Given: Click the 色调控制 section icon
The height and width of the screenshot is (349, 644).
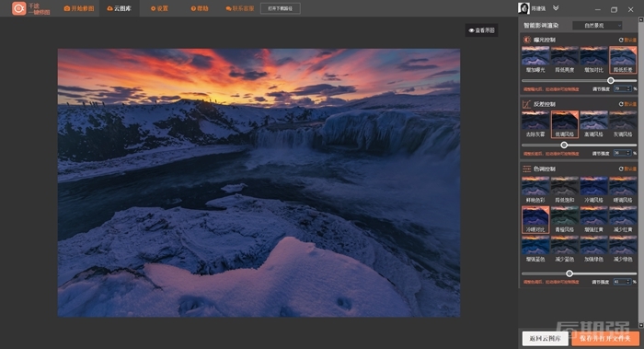Looking at the screenshot, I should (x=526, y=169).
